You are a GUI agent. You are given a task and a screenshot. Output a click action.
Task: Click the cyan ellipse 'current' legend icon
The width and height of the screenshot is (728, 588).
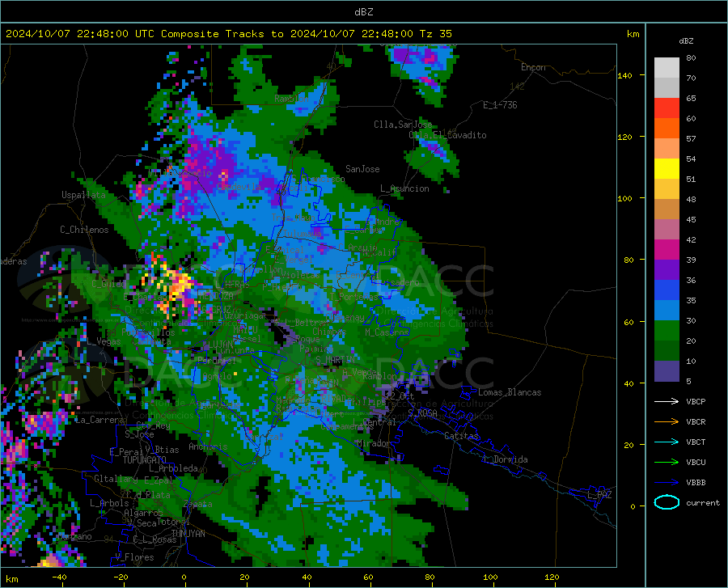click(667, 502)
